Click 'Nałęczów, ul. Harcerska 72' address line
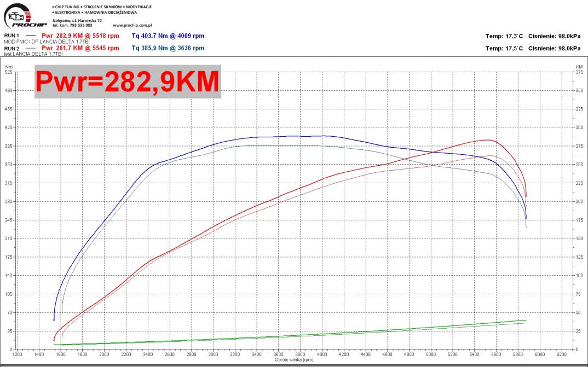The image size is (588, 367). 77,21
